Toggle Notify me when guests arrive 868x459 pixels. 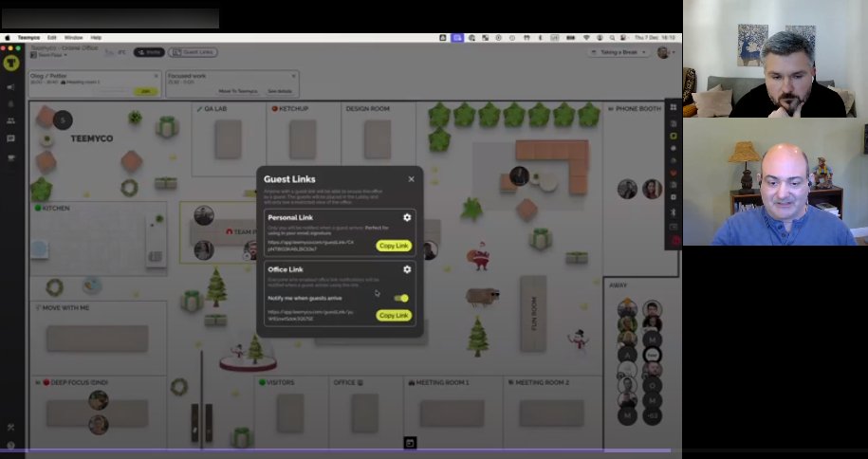(x=401, y=298)
